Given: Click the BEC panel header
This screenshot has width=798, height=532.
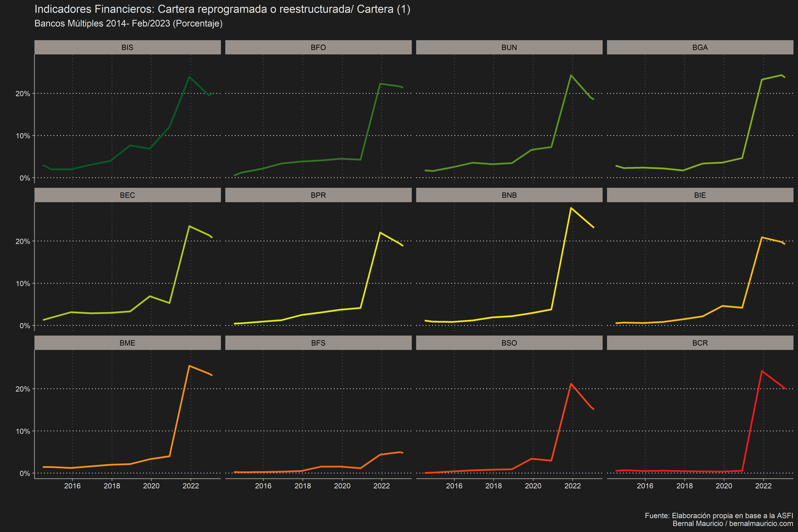Looking at the screenshot, I should 128,195.
